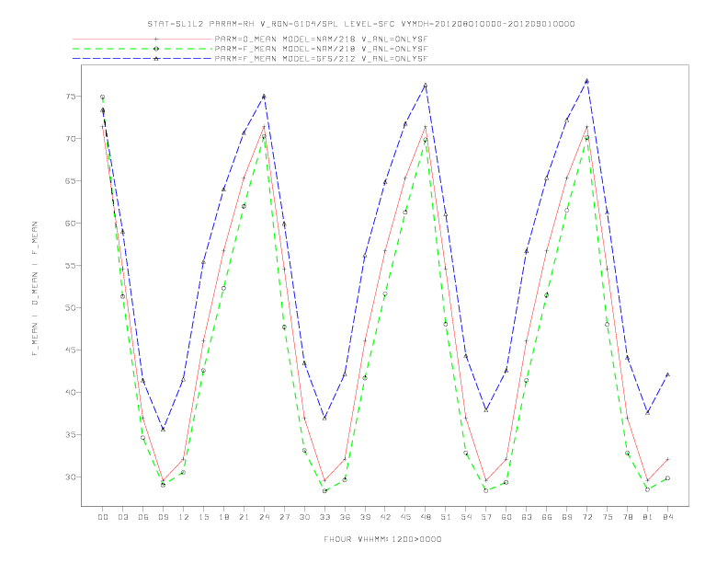Click x-axis hour label 00
This screenshot has height=563, width=728.
103,517
